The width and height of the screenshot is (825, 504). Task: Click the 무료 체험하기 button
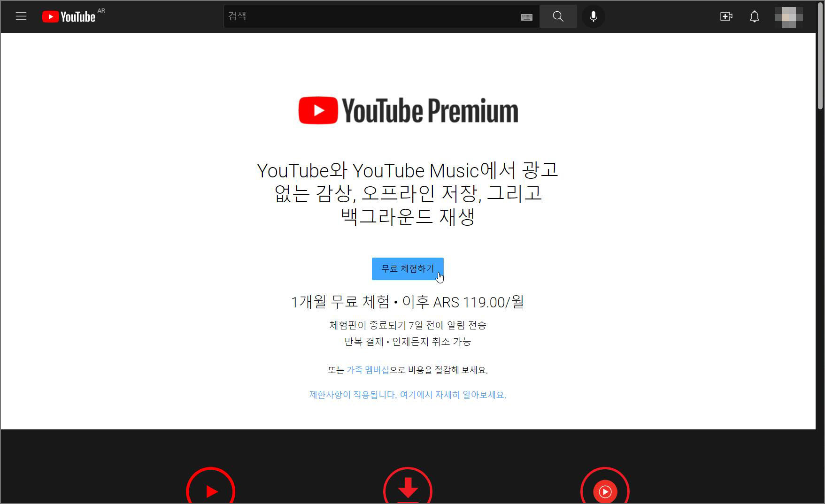coord(408,269)
